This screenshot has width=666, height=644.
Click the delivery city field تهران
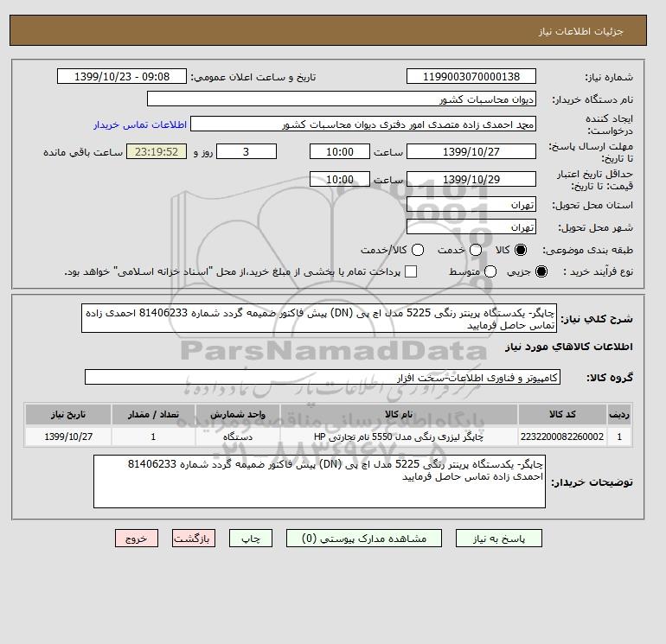[471, 226]
